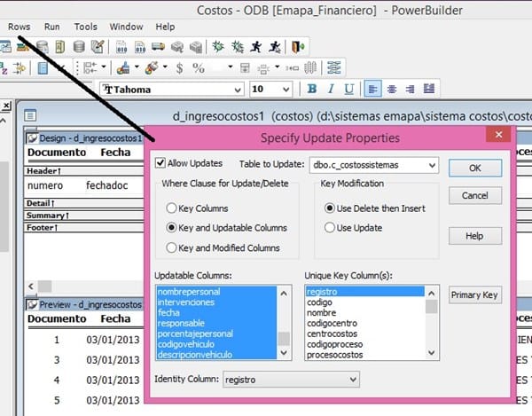Click the currency dollar format icon

click(x=180, y=67)
